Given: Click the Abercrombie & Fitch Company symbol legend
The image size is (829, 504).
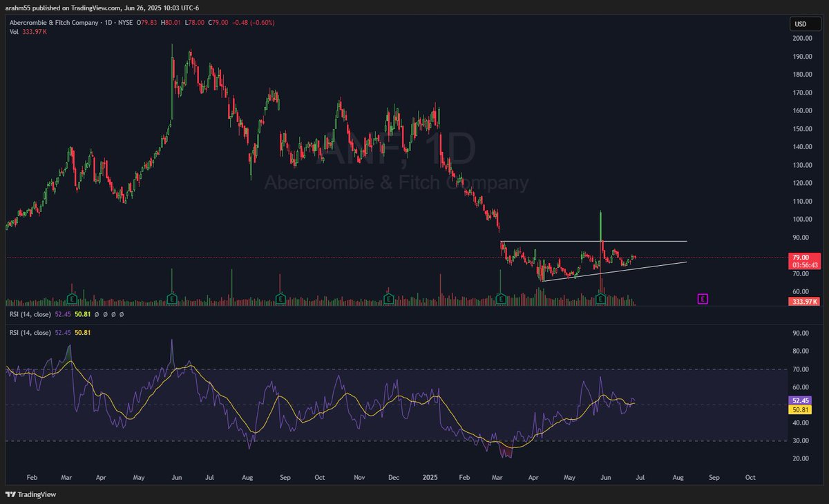Looking at the screenshot, I should [55, 22].
